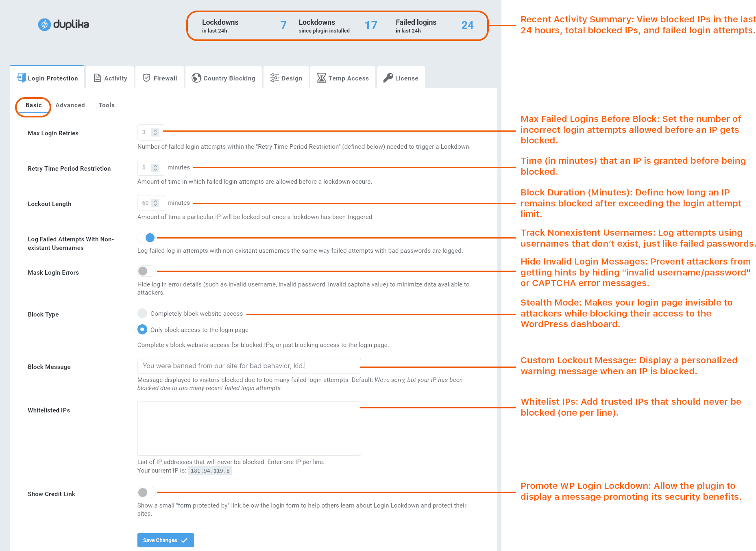Select the Country Blocking globe icon
The height and width of the screenshot is (551, 756).
point(196,78)
